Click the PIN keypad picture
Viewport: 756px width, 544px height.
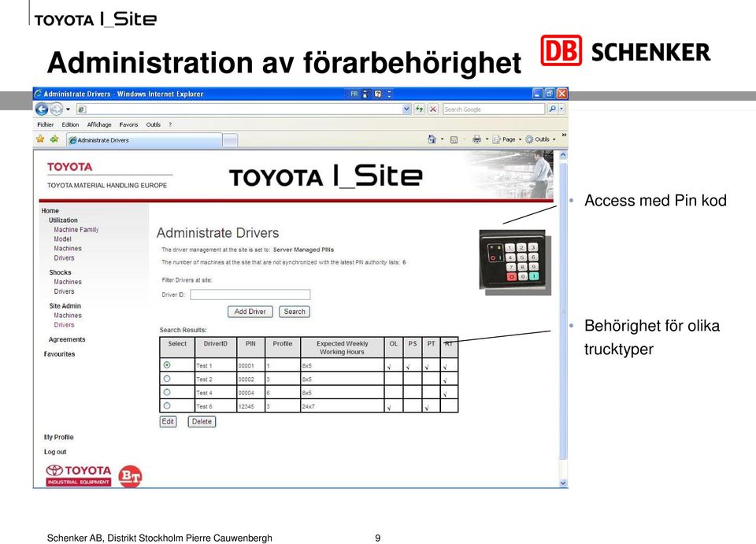(514, 261)
